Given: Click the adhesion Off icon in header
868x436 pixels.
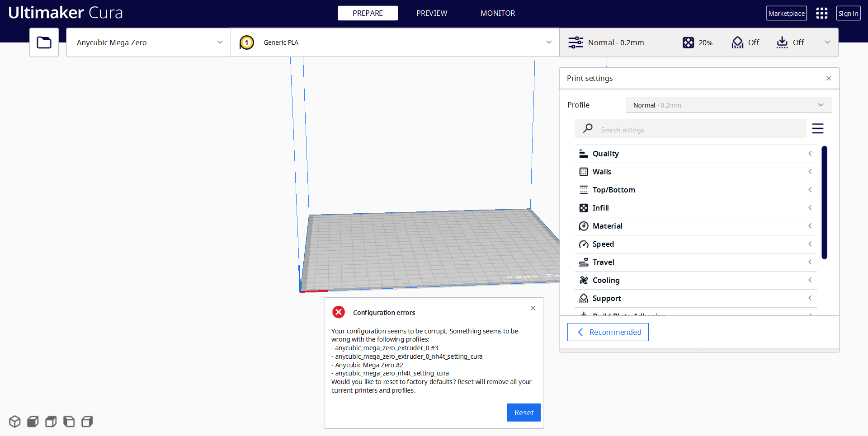Looking at the screenshot, I should [x=782, y=42].
